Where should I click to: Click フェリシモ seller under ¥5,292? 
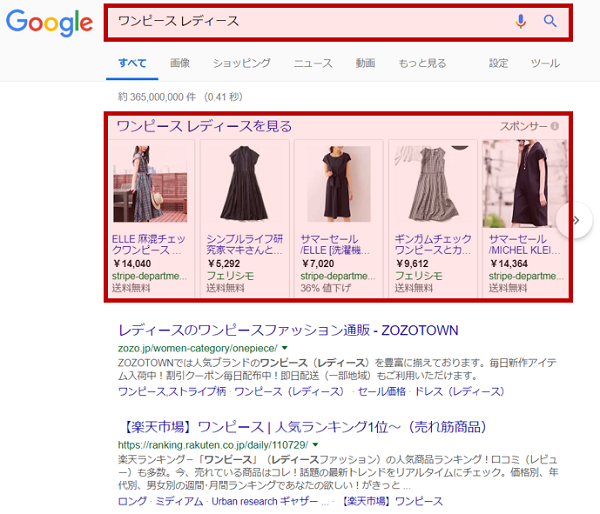click(x=230, y=276)
